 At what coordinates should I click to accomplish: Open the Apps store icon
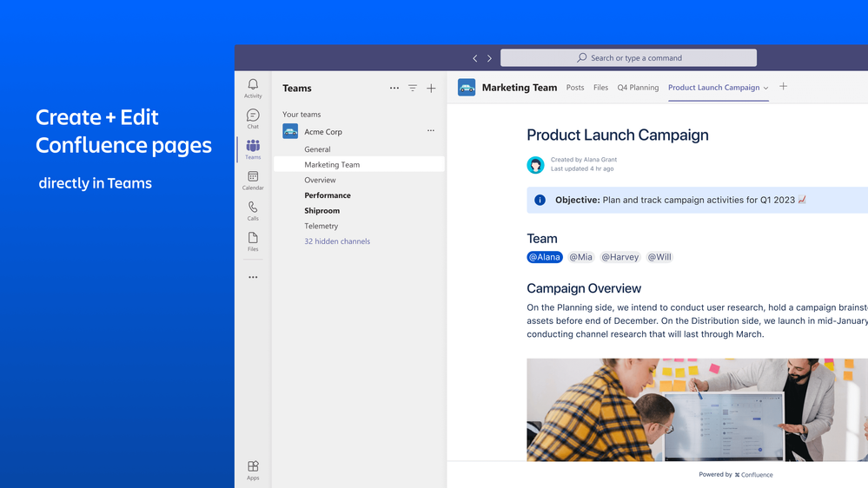tap(253, 471)
